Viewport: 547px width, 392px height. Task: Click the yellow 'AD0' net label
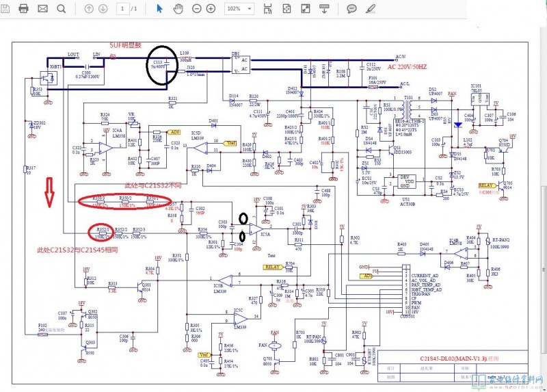click(x=174, y=132)
